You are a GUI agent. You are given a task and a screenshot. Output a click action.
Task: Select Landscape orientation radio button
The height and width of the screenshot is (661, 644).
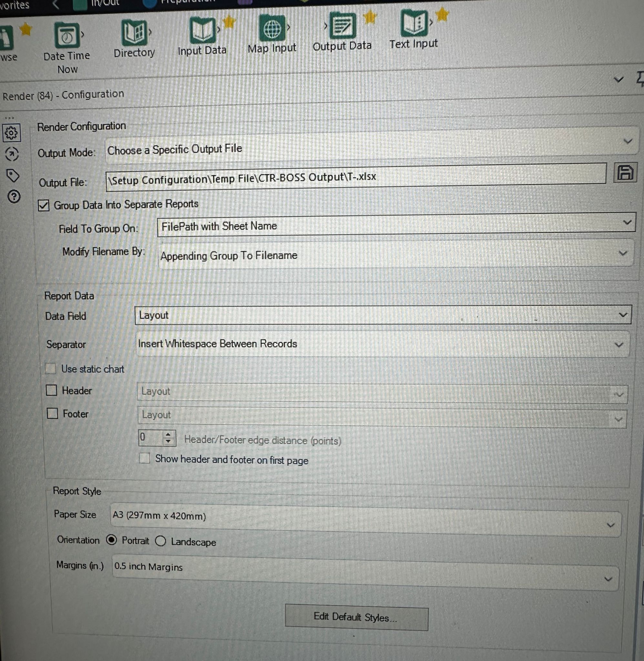click(161, 541)
